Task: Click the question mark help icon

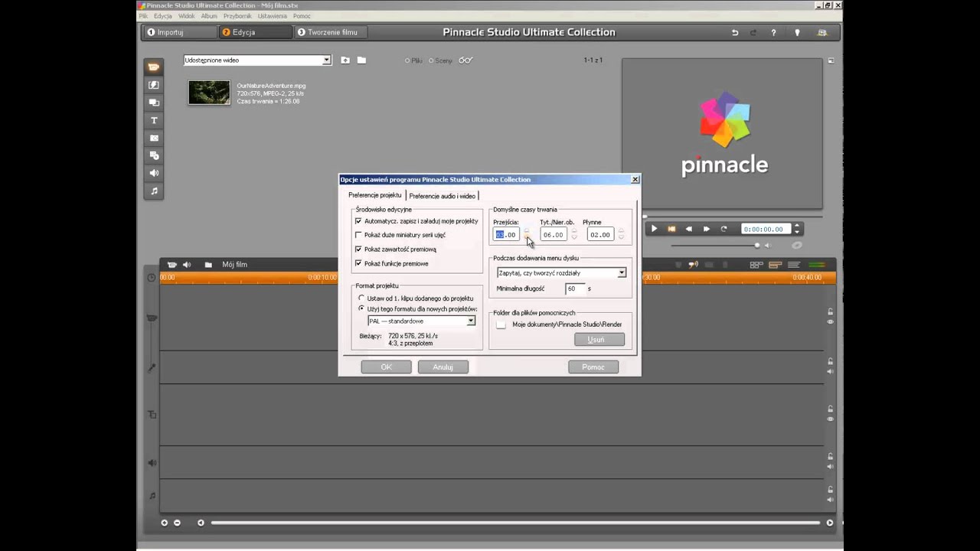Action: pos(773,32)
